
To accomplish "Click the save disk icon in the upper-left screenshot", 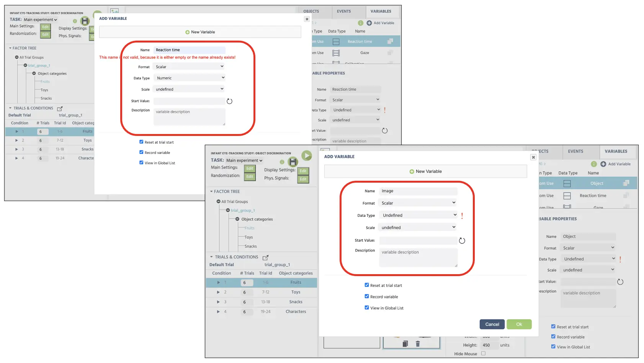I will pyautogui.click(x=85, y=21).
